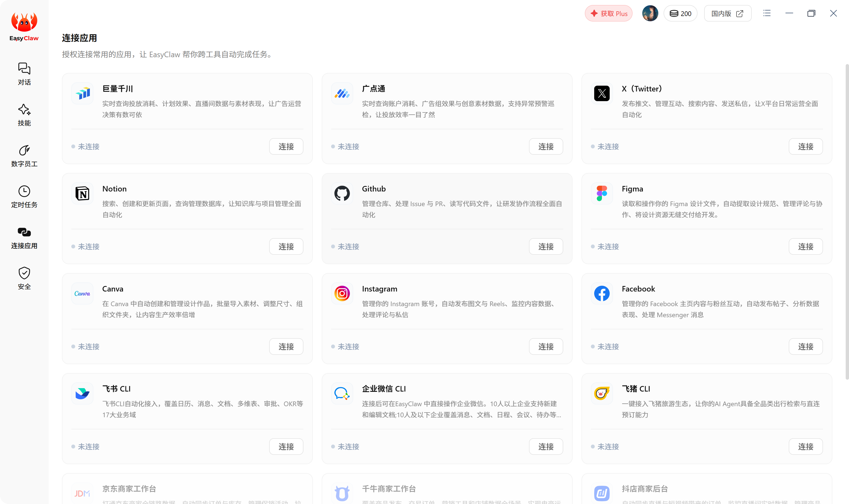Click the Notion app icon

83,193
